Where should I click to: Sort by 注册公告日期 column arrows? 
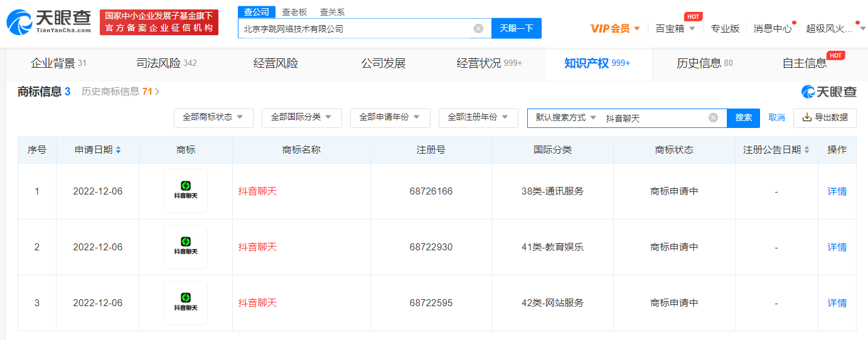click(806, 150)
